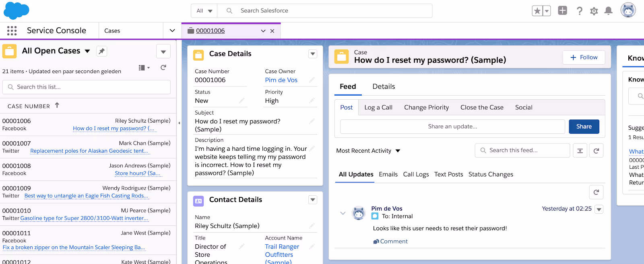Open the Setup gear icon

coord(594,11)
